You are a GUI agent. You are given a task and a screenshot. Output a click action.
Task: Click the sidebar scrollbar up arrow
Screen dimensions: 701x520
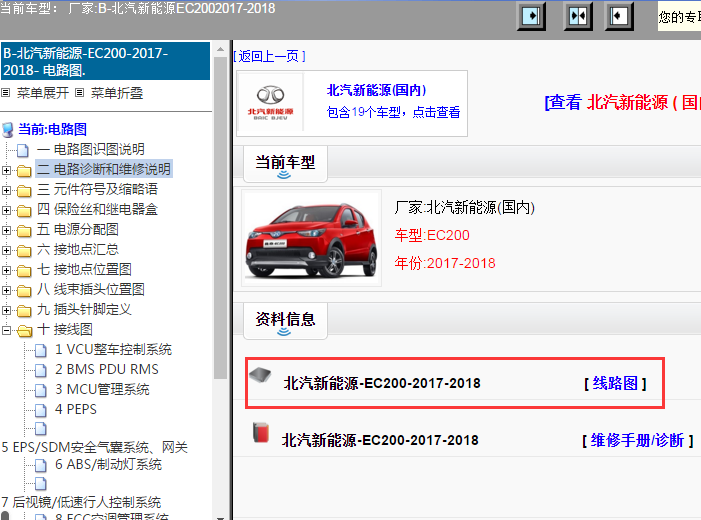(220, 49)
